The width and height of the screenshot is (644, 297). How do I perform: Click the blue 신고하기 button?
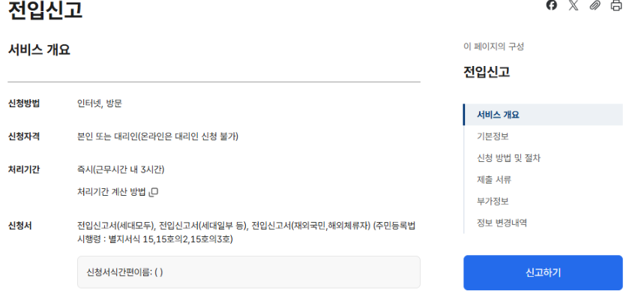(543, 273)
